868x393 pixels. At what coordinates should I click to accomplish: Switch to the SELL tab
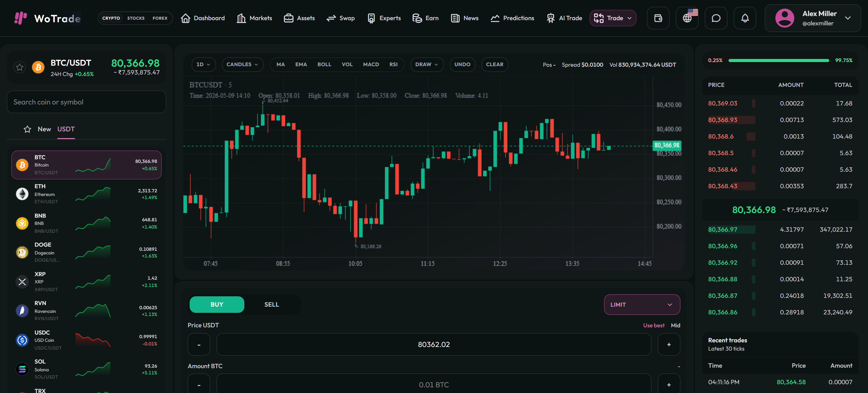tap(272, 305)
